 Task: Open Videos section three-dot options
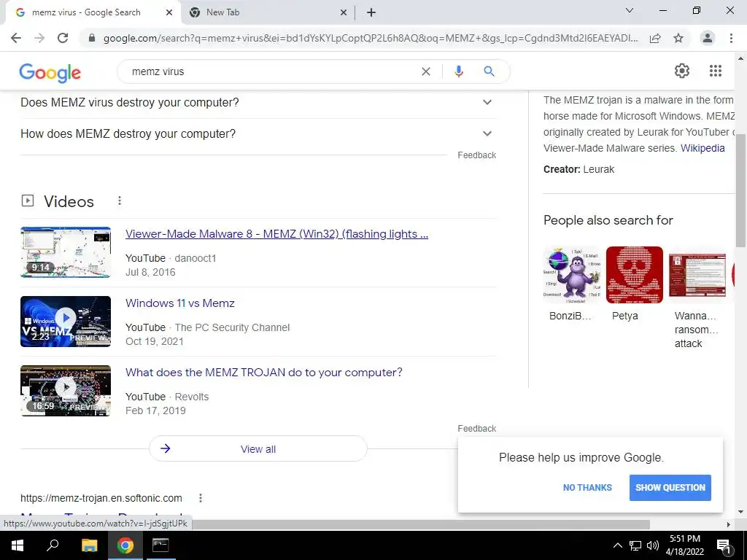tap(120, 201)
